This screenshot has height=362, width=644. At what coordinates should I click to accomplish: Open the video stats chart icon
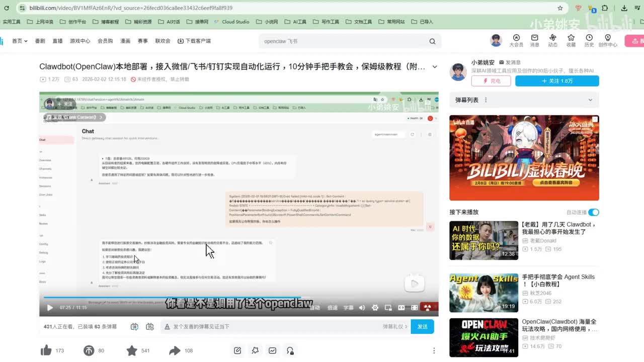click(x=273, y=350)
